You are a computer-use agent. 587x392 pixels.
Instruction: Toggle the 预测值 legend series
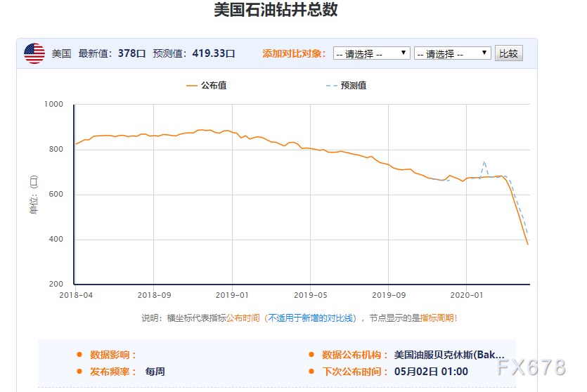(354, 86)
